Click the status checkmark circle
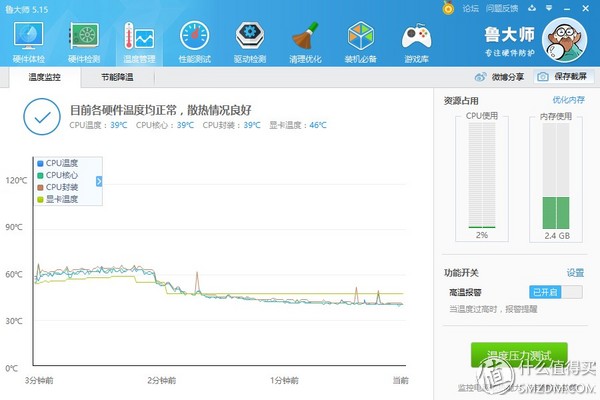The height and width of the screenshot is (400, 600). pos(42,117)
